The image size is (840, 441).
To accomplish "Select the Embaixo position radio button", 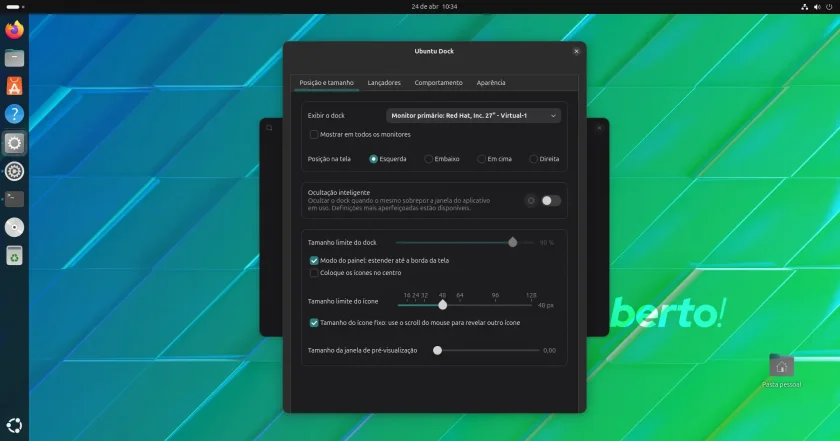I will tap(429, 159).
